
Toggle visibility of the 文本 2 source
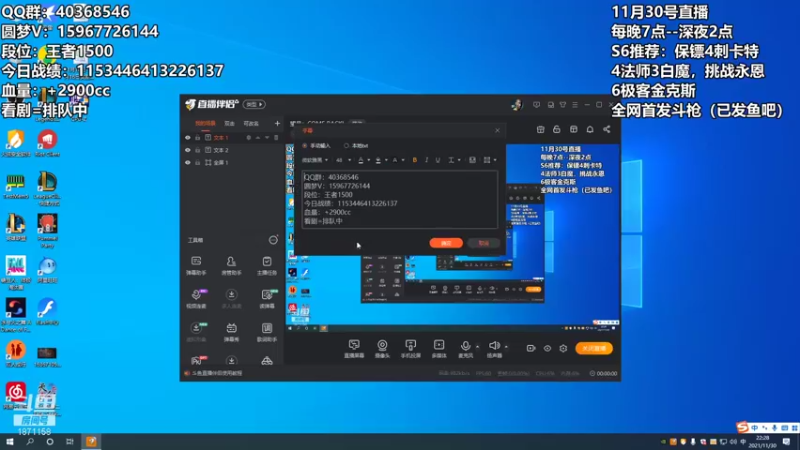coord(188,150)
